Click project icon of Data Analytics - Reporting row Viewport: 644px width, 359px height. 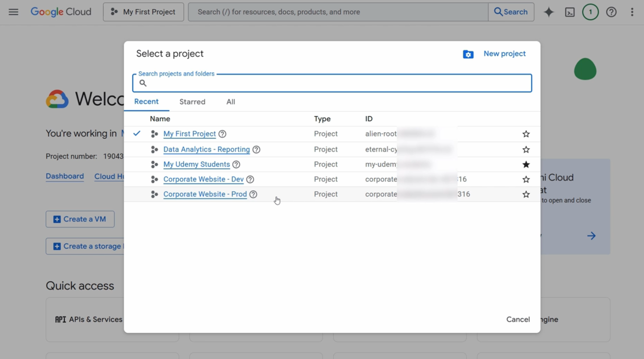click(154, 149)
